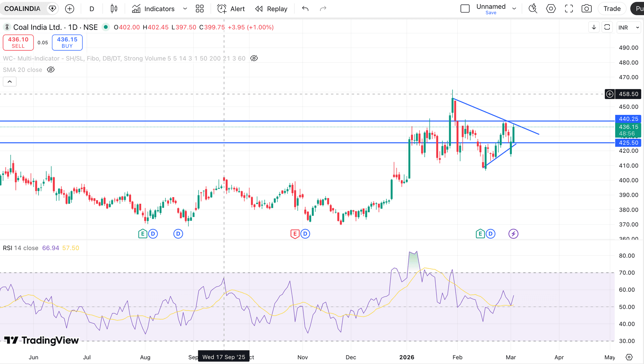The width and height of the screenshot is (644, 364).
Task: Change the D timeframe interval
Action: click(x=92, y=9)
